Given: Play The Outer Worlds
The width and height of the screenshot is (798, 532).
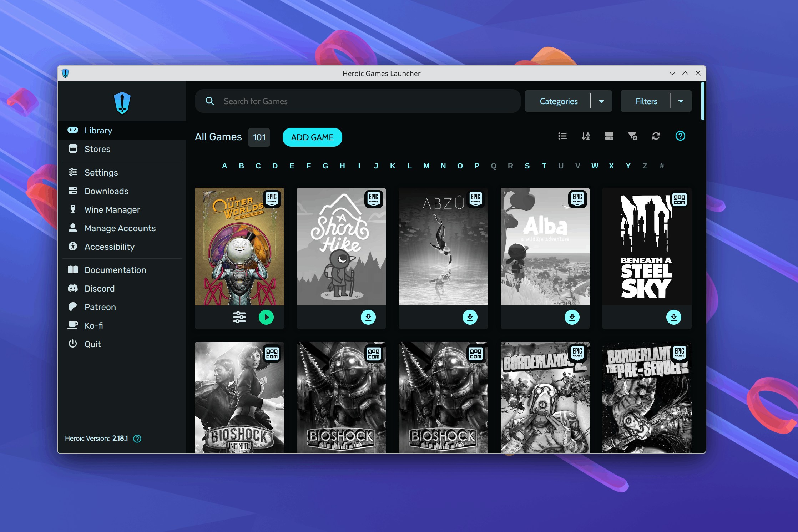Looking at the screenshot, I should pyautogui.click(x=266, y=317).
